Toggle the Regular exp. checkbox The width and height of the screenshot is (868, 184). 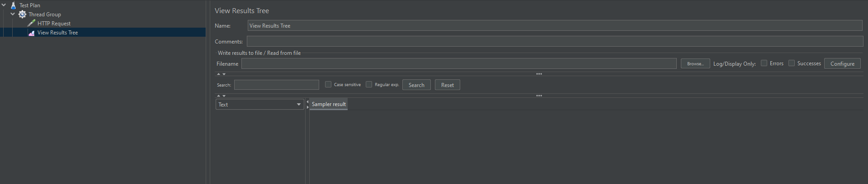(369, 84)
